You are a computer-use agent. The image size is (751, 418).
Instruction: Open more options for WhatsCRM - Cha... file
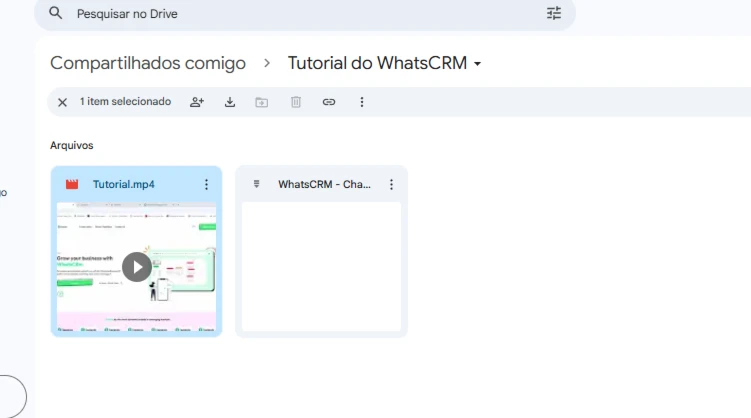pos(391,184)
